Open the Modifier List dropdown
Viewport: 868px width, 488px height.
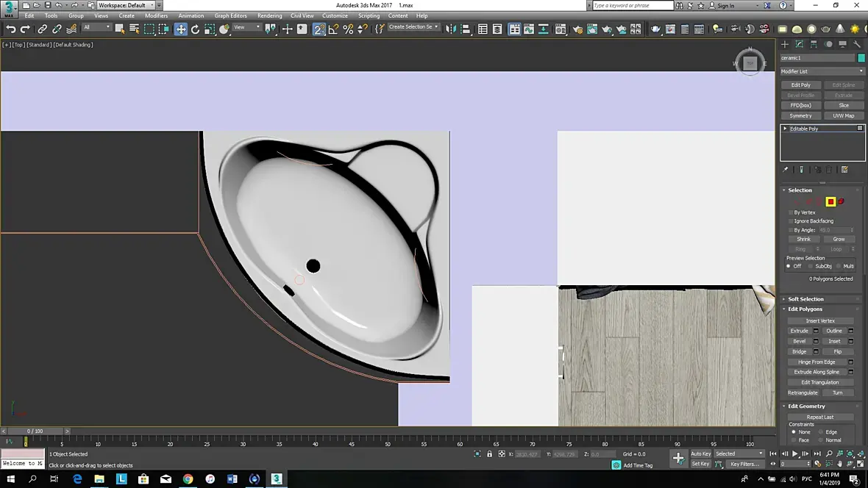pyautogui.click(x=822, y=71)
